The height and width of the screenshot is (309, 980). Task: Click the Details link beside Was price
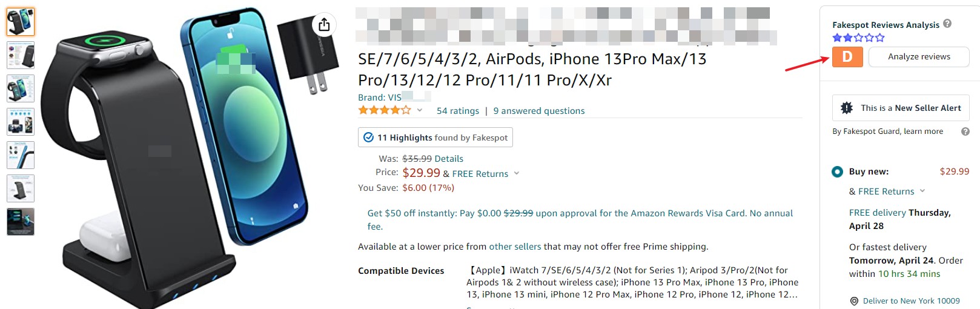click(449, 159)
